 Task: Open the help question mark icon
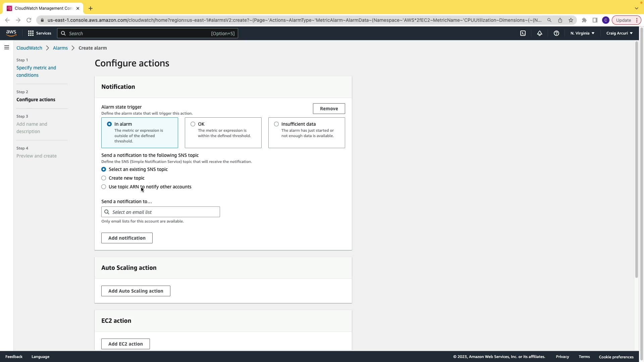point(556,33)
